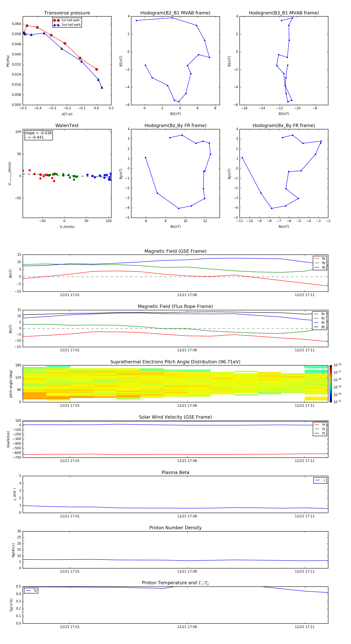Click the 'Hodogram(B2_B1 MVAB frame)' title
Screen dimensions: 351x644
pyautogui.click(x=175, y=13)
